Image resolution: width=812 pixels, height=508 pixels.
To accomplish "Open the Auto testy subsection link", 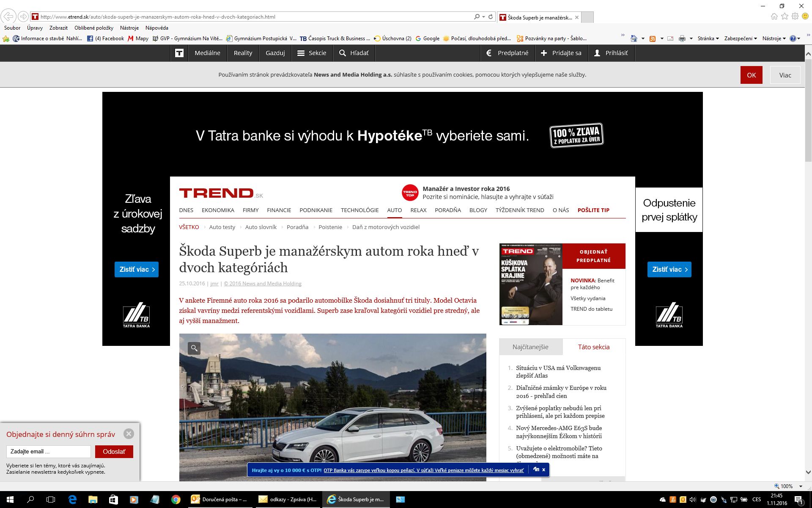I will click(222, 227).
